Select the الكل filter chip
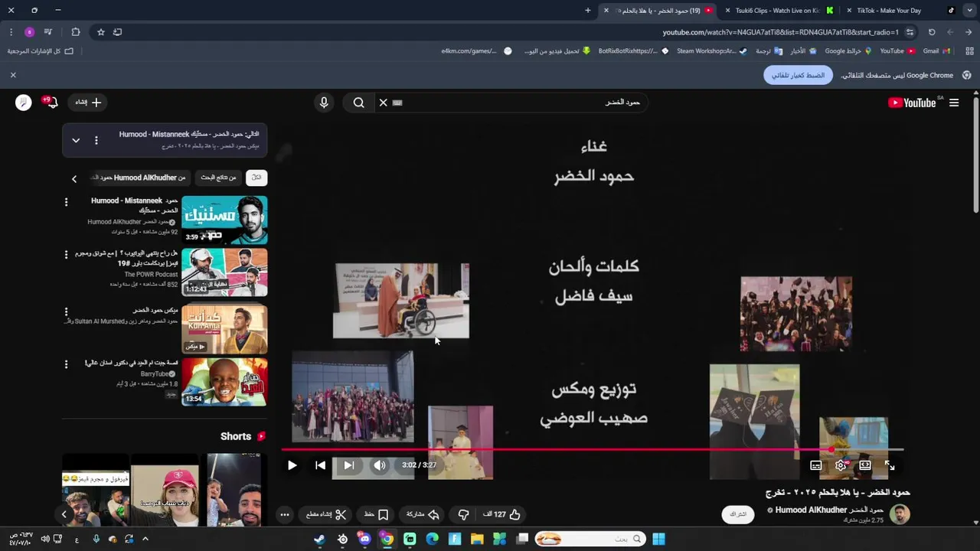 (256, 178)
